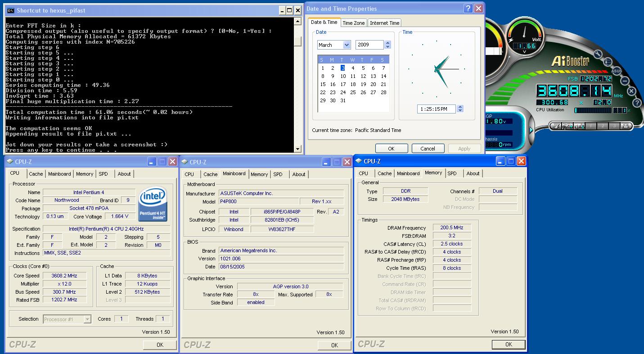Close AiBooster with the round X icon
The height and width of the screenshot is (354, 644).
pyautogui.click(x=631, y=91)
